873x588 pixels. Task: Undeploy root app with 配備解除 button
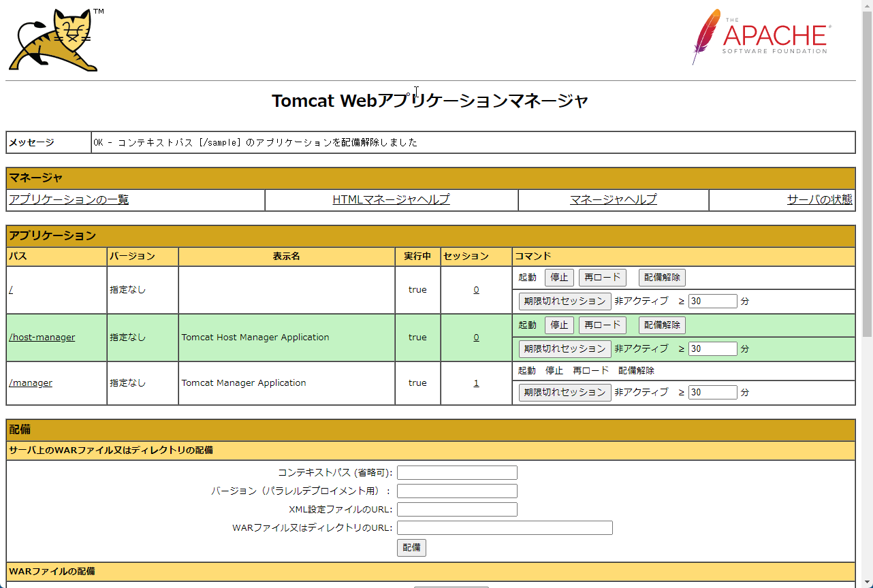661,277
